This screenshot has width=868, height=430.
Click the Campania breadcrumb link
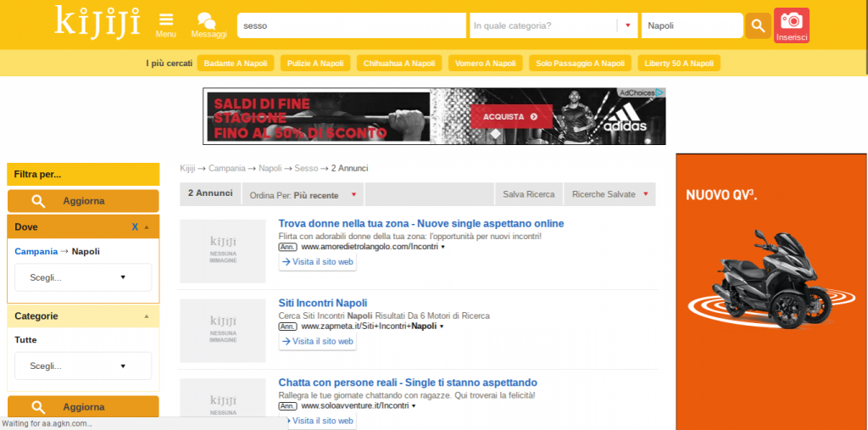click(x=226, y=168)
